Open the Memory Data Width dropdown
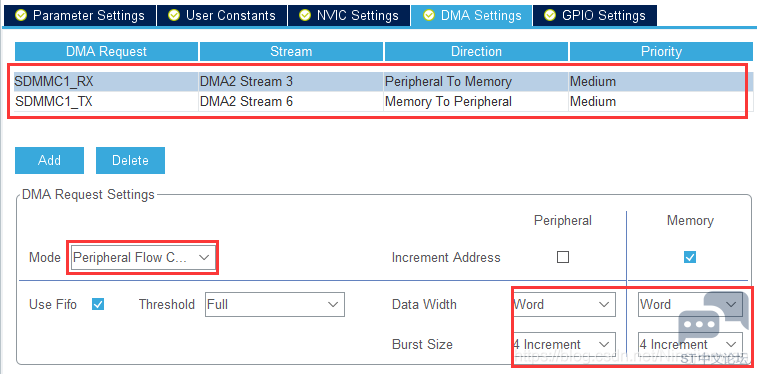 pyautogui.click(x=690, y=305)
